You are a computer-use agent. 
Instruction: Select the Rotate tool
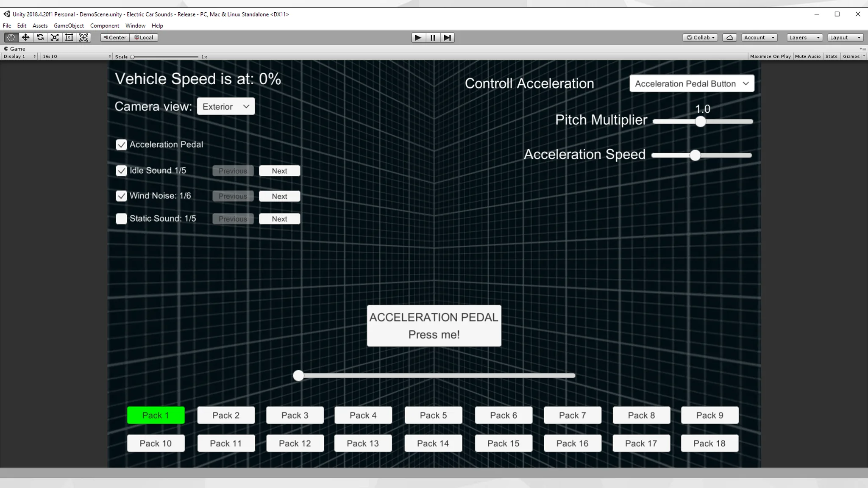(x=40, y=37)
